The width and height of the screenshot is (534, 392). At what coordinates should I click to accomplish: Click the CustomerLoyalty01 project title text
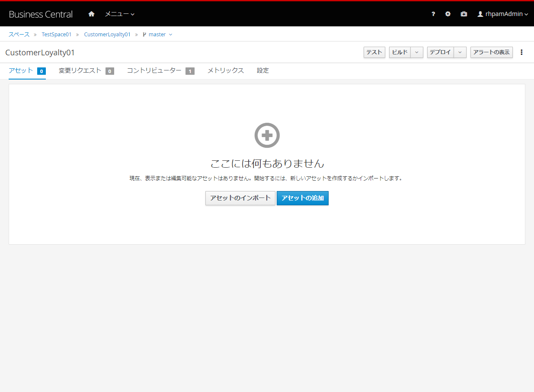click(x=40, y=52)
